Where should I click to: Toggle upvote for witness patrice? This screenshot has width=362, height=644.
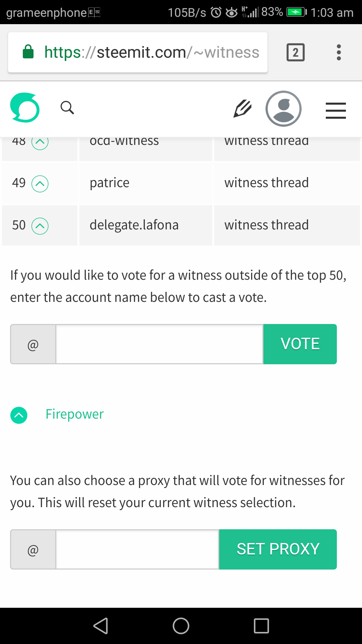click(40, 184)
